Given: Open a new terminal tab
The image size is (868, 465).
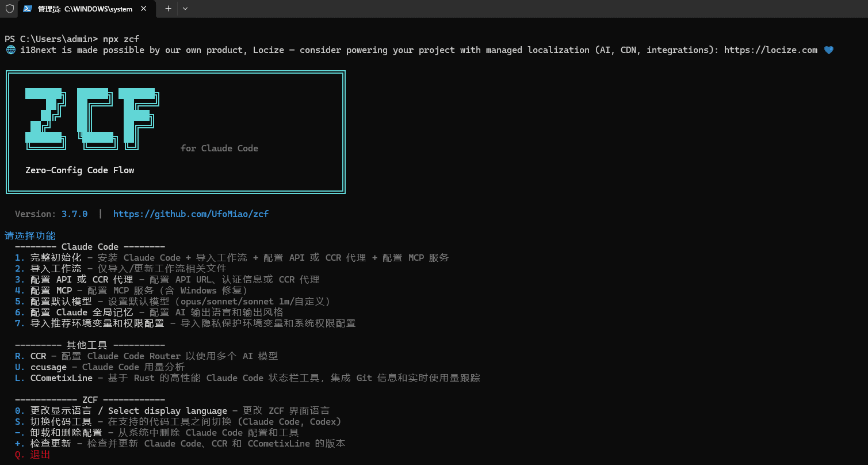Looking at the screenshot, I should [168, 9].
